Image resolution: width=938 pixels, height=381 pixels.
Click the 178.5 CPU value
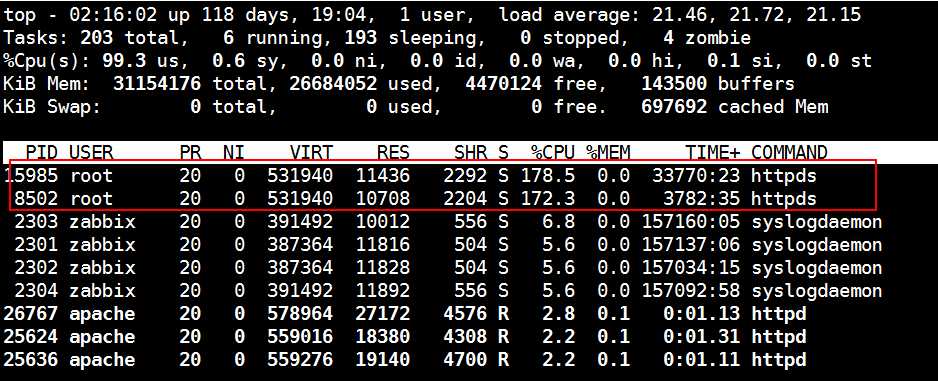point(547,176)
